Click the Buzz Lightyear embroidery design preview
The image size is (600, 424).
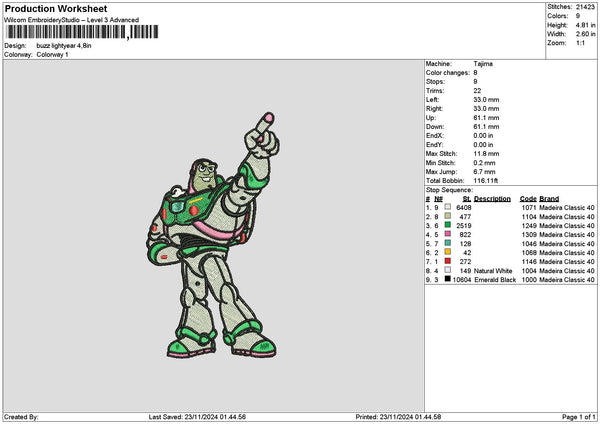click(x=213, y=235)
